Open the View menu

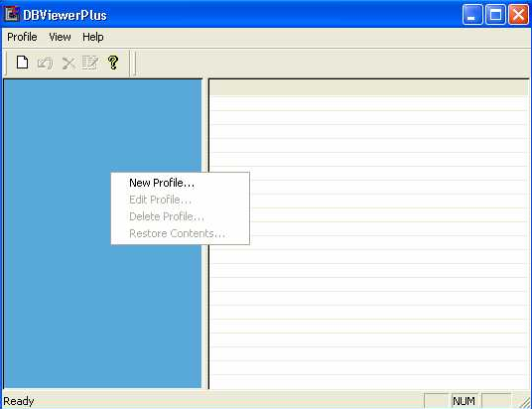point(60,37)
